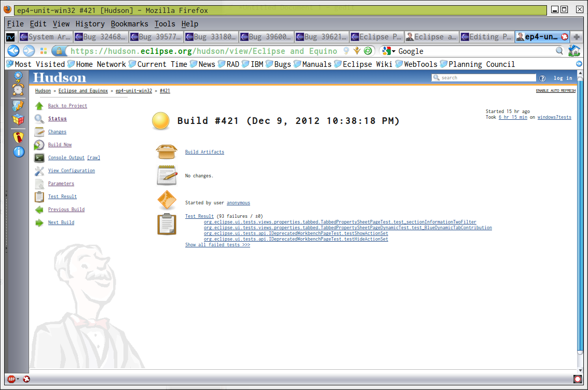588x390 pixels.
Task: Click the browser Forward arrow button
Action: click(x=29, y=51)
